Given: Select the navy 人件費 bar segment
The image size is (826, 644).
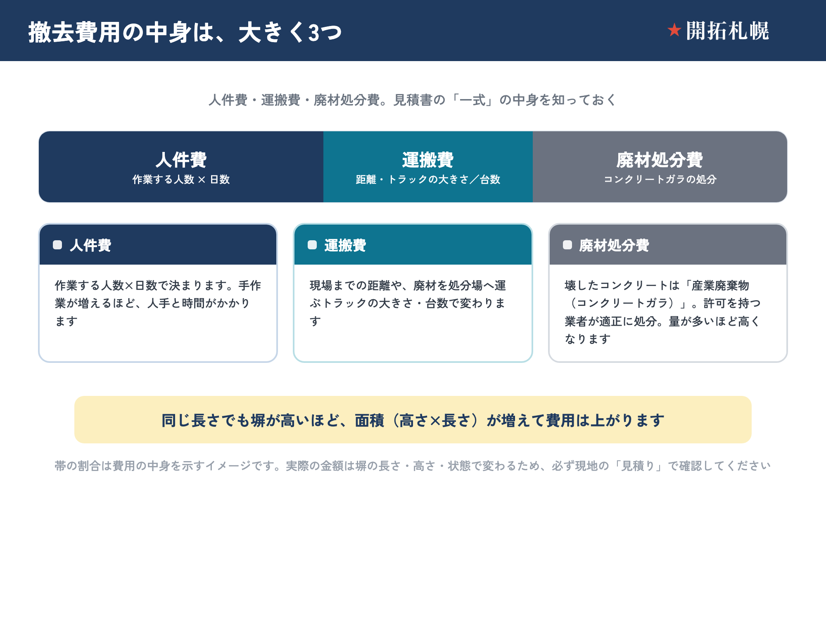Looking at the screenshot, I should [x=181, y=167].
